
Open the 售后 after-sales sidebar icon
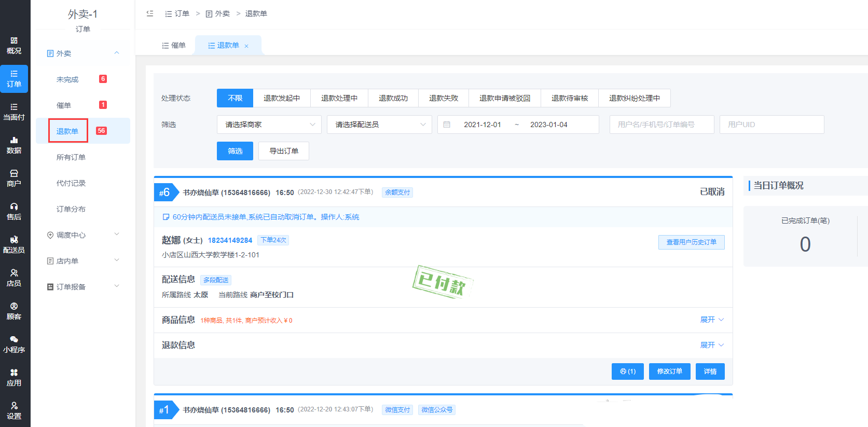(x=14, y=212)
